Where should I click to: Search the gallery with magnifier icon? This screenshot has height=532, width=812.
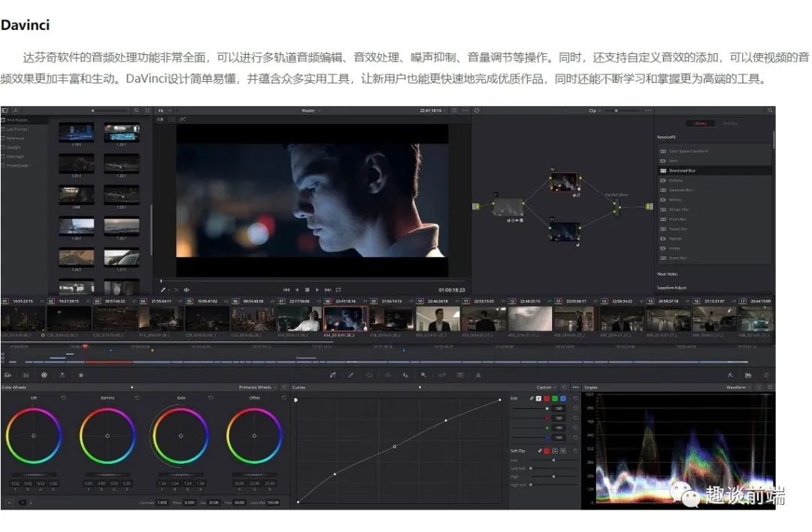(x=136, y=110)
